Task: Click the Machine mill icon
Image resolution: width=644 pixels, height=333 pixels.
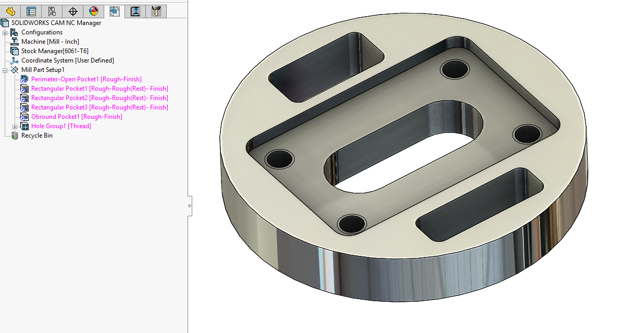Action: pos(15,42)
